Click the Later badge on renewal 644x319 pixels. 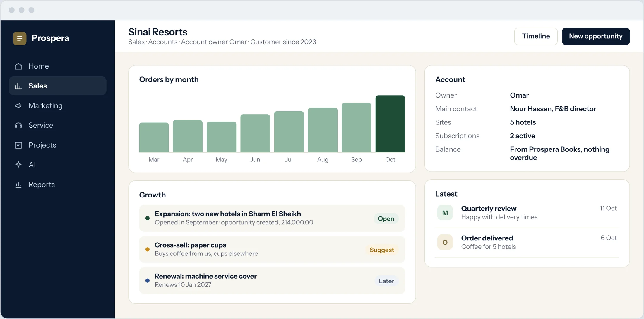pos(386,281)
